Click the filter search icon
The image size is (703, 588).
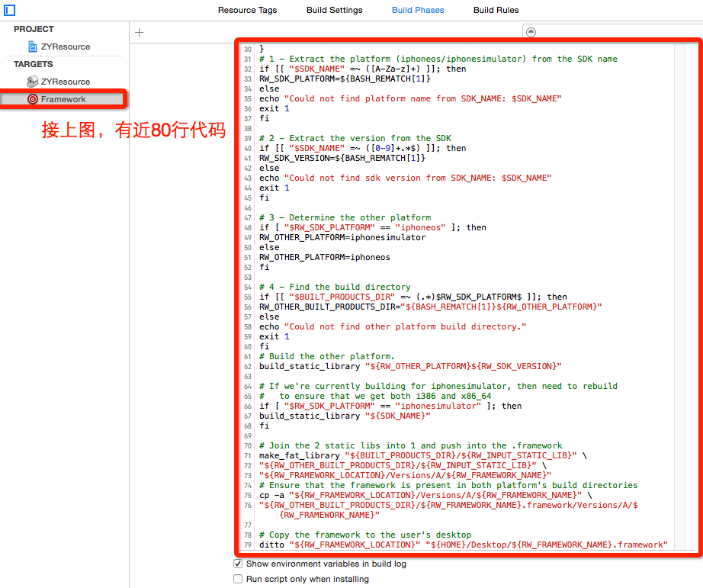click(531, 32)
